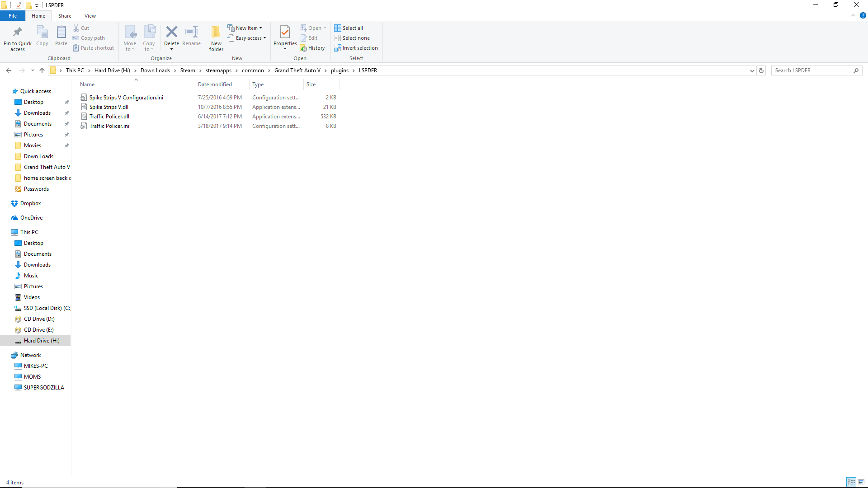Open the Easy access dropdown
Viewport: 868px width, 488px height.
coord(247,38)
